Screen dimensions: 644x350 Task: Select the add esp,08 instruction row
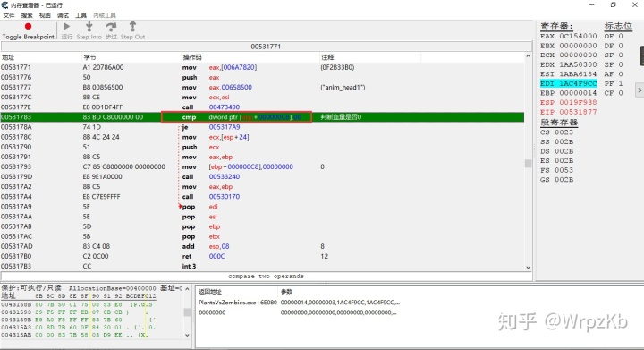tap(262, 246)
